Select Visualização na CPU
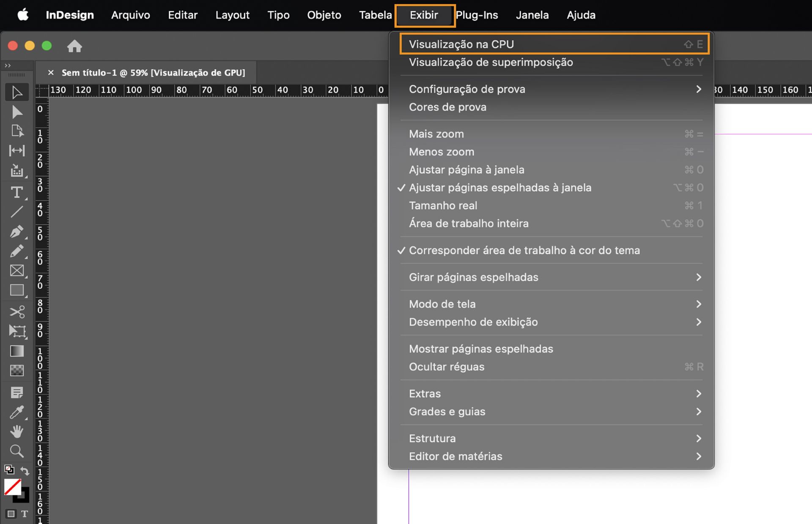The image size is (812, 524). pos(461,44)
